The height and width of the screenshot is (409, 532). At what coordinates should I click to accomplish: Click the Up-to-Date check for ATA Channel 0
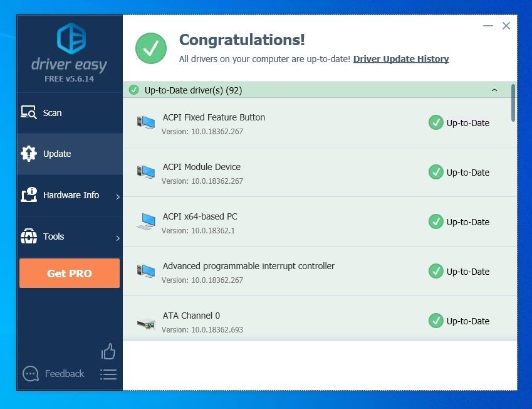436,321
